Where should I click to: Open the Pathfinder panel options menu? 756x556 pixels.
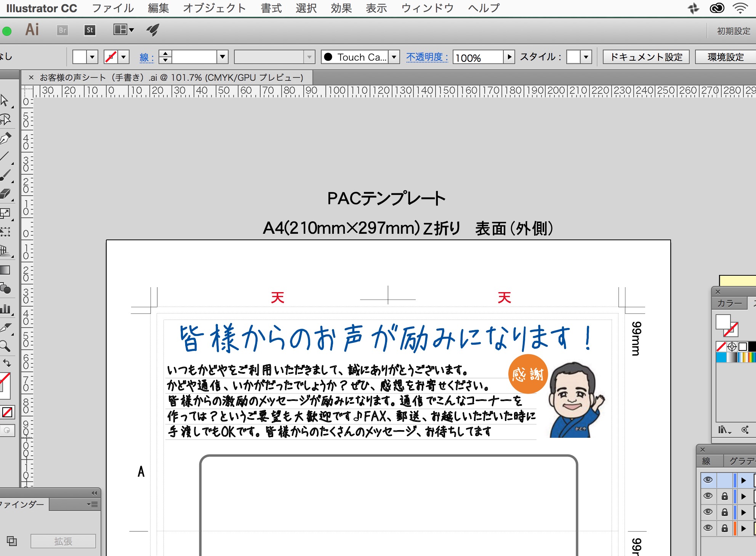(93, 505)
